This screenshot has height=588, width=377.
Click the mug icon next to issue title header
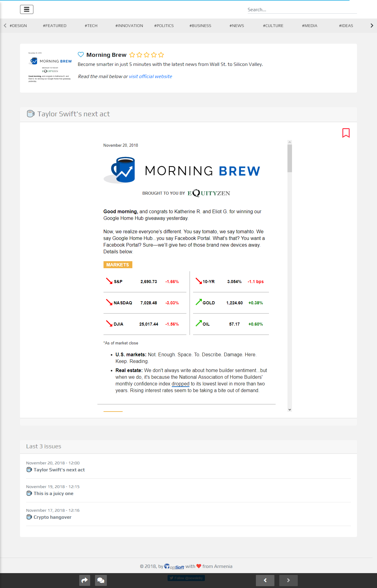[x=31, y=114]
